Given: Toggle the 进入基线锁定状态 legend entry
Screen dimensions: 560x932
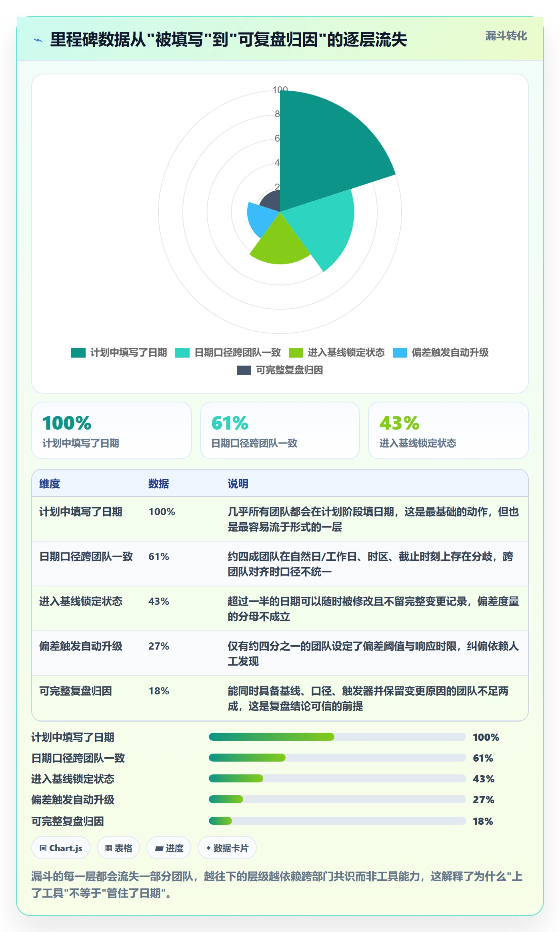Looking at the screenshot, I should (337, 352).
